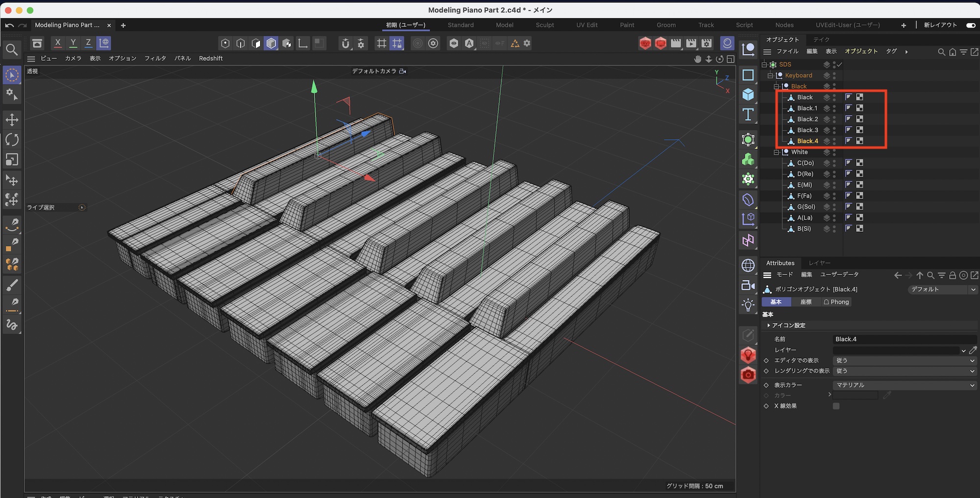Open the 表示カラー dropdown
Screen dimensions: 980x498
[904, 385]
